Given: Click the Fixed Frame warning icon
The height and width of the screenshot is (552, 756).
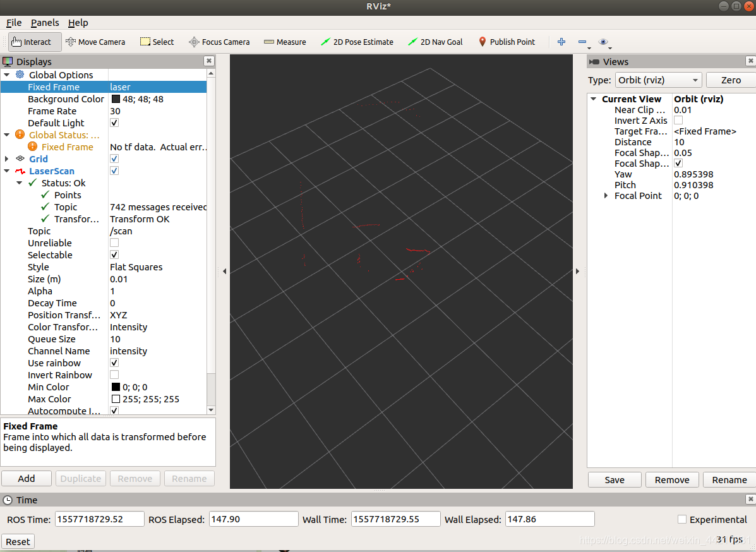Looking at the screenshot, I should click(x=32, y=147).
